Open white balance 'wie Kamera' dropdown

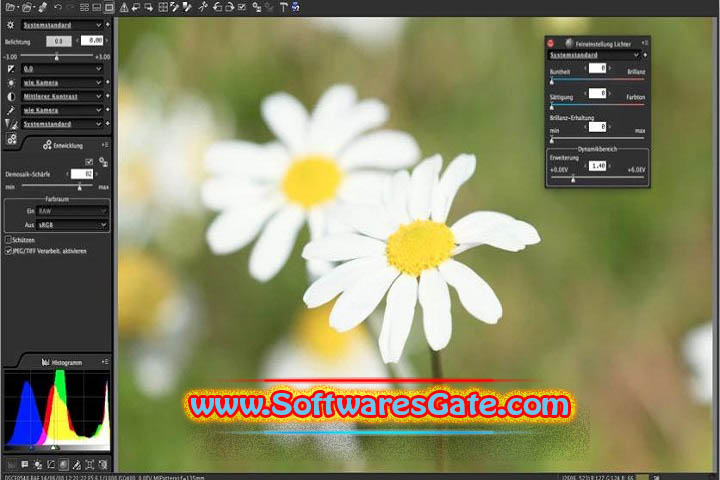coord(62,83)
